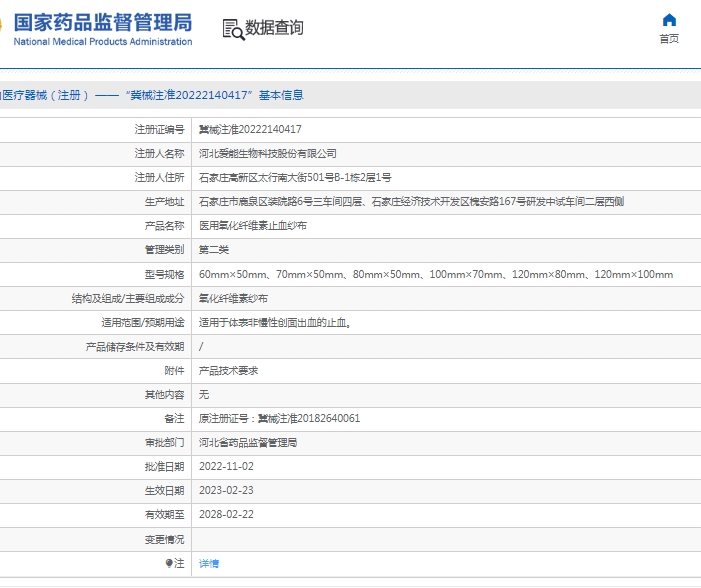This screenshot has height=588, width=701.
Task: Click the storage condition value slash
Action: point(201,347)
